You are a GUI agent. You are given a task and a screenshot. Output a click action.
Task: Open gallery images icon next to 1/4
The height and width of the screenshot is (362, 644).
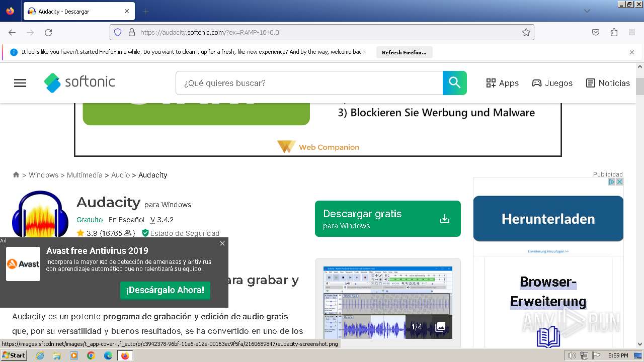440,327
